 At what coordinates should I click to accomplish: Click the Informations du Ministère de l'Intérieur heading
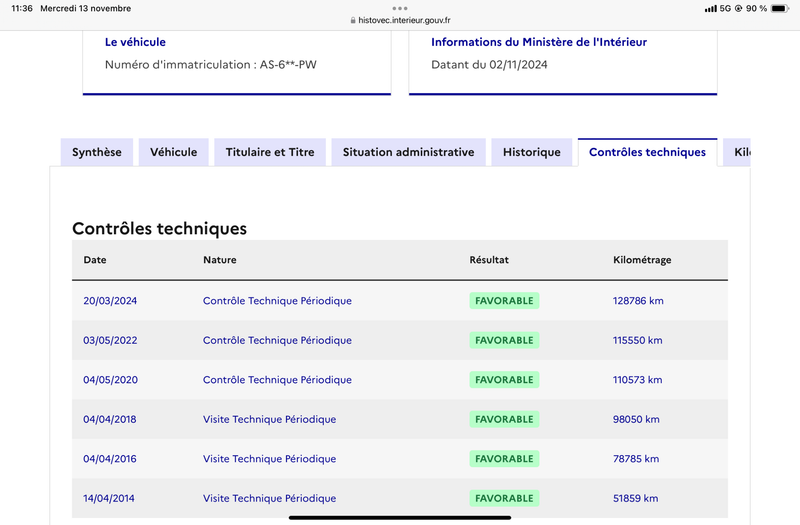[x=539, y=42]
